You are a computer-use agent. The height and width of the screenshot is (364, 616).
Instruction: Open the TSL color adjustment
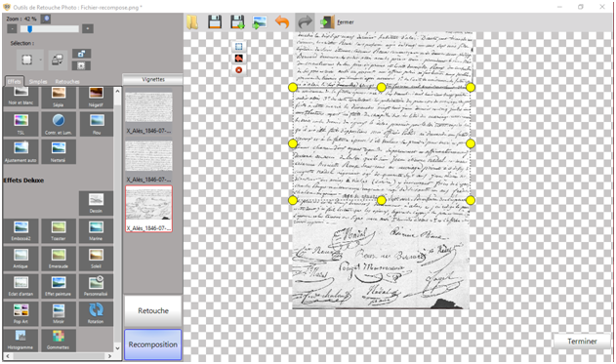21,124
